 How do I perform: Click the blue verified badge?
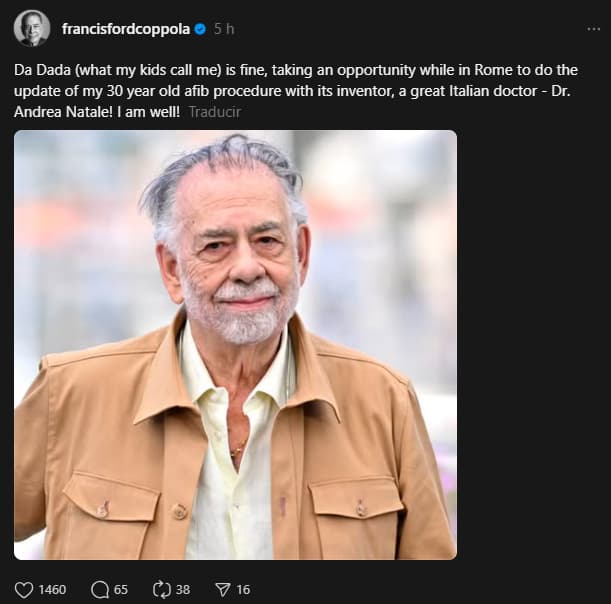point(200,29)
